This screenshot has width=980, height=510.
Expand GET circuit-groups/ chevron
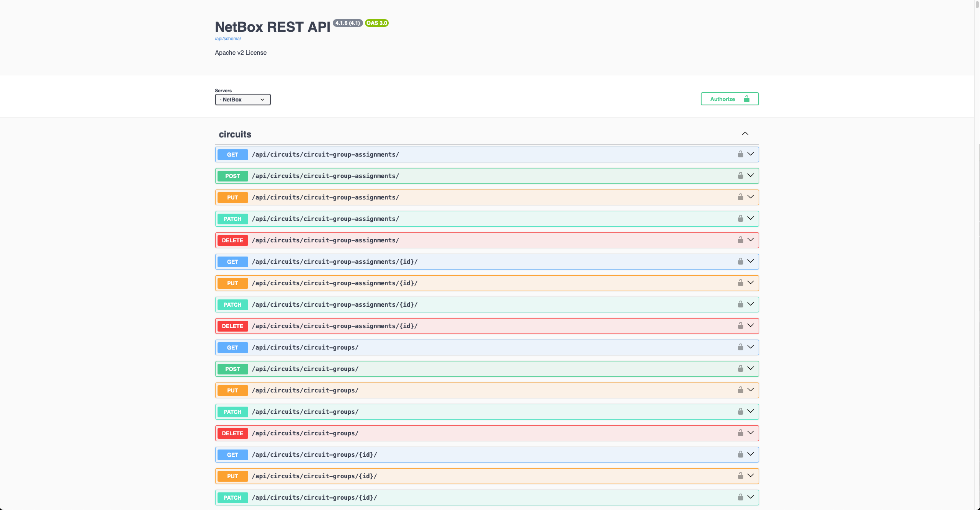coord(751,347)
